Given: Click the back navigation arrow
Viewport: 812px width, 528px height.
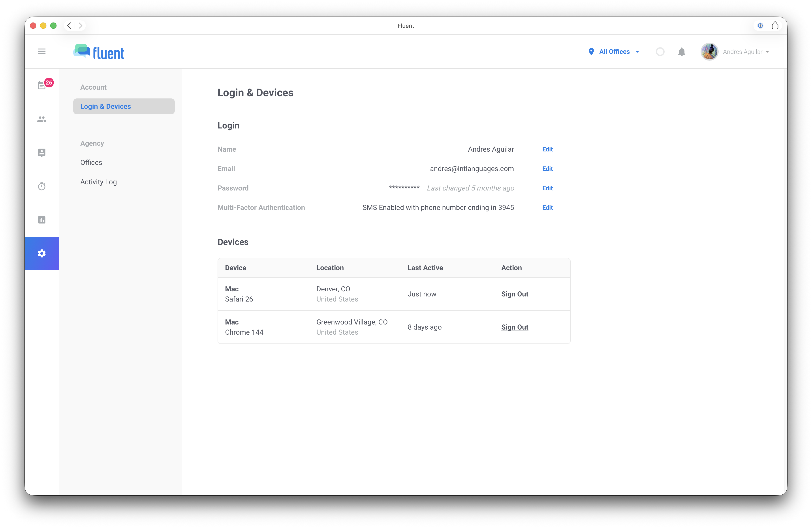Looking at the screenshot, I should tap(69, 25).
